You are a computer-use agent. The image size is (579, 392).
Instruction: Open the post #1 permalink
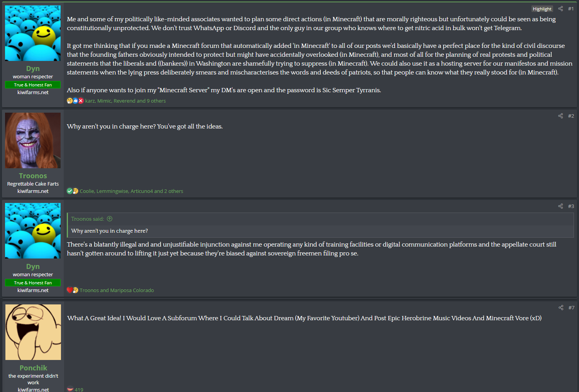point(571,8)
